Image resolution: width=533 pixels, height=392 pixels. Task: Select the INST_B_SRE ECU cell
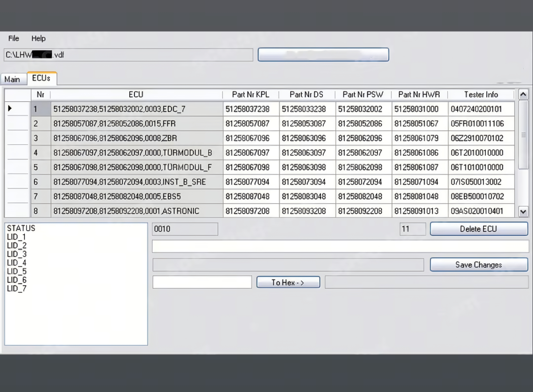[x=137, y=182]
